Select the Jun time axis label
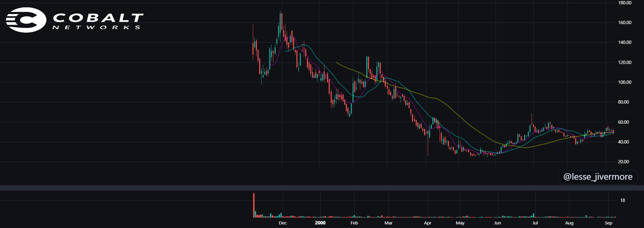 tap(498, 223)
